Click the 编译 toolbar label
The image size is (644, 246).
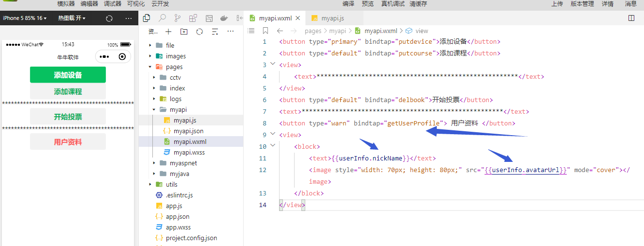pos(348,3)
